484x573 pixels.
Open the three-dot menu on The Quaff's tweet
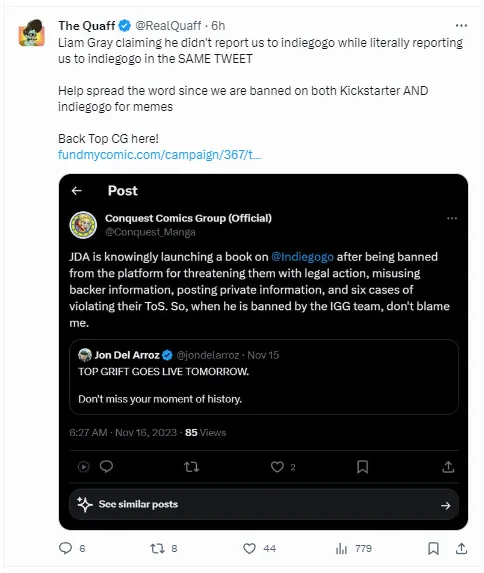461,26
